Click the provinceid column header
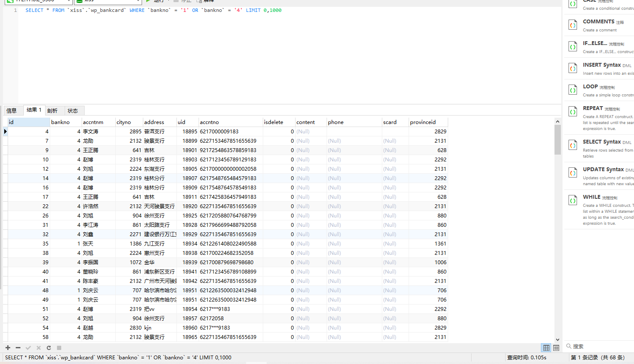Image resolution: width=634 pixels, height=364 pixels. click(x=428, y=122)
